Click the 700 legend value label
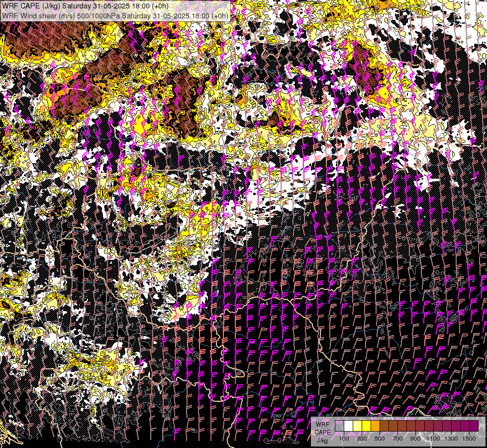 click(397, 439)
